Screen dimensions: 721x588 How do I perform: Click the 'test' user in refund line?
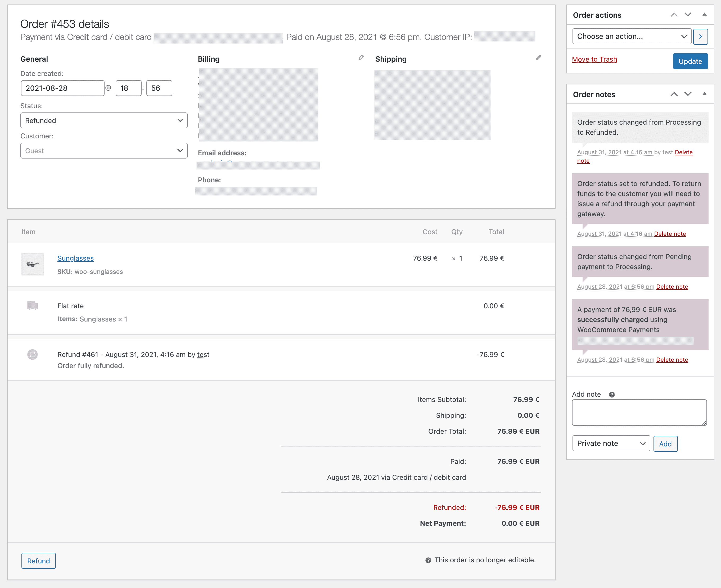(203, 355)
